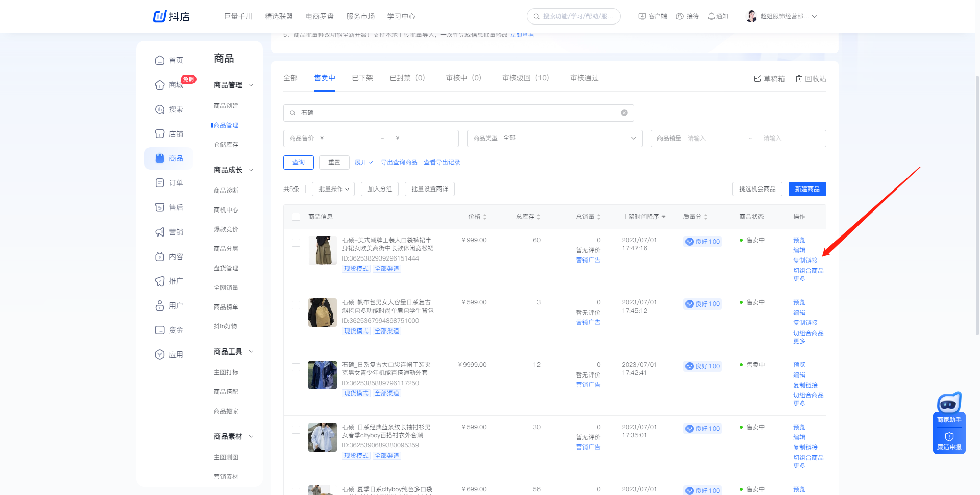The height and width of the screenshot is (495, 980).
Task: Open 用户 users sidebar icon
Action: [x=160, y=305]
